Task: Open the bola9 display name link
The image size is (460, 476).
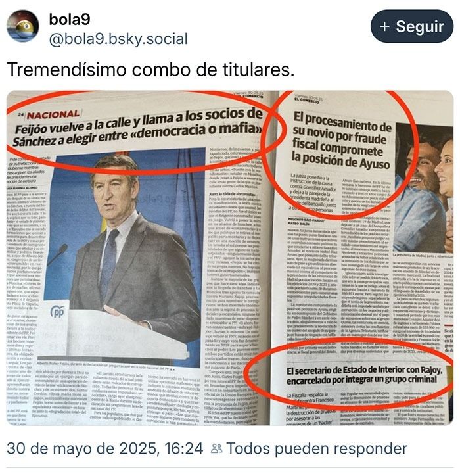Action: pyautogui.click(x=70, y=20)
